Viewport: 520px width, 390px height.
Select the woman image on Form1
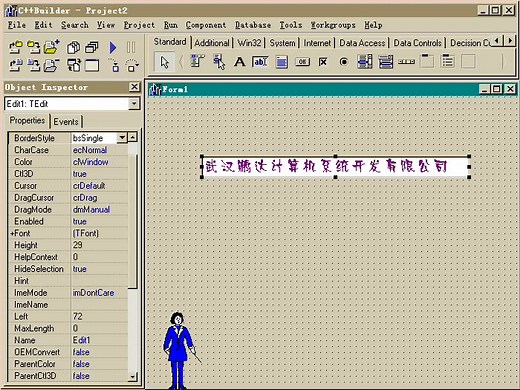(x=181, y=351)
